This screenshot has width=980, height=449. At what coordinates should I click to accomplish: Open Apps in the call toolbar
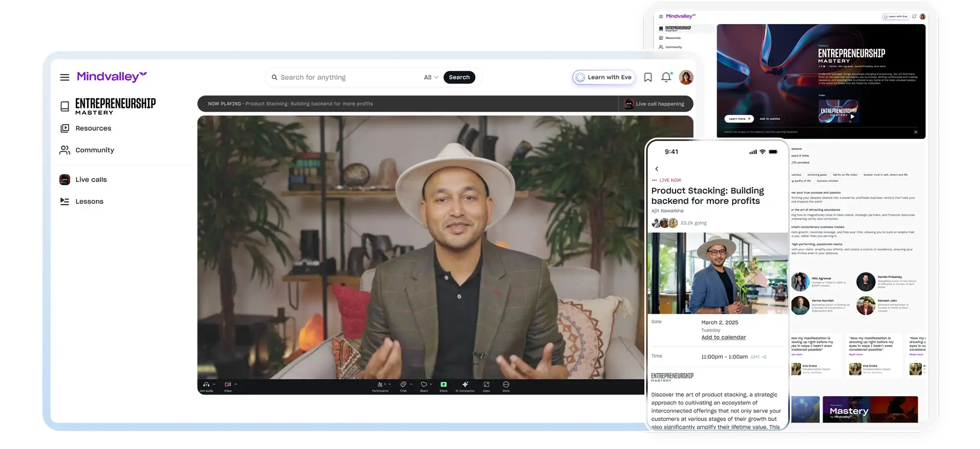click(x=486, y=385)
